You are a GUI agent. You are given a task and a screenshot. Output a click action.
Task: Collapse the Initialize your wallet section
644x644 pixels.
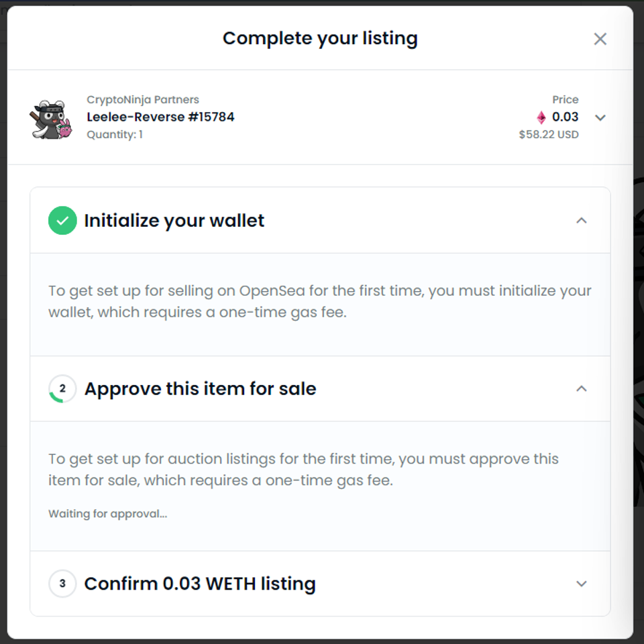(581, 221)
